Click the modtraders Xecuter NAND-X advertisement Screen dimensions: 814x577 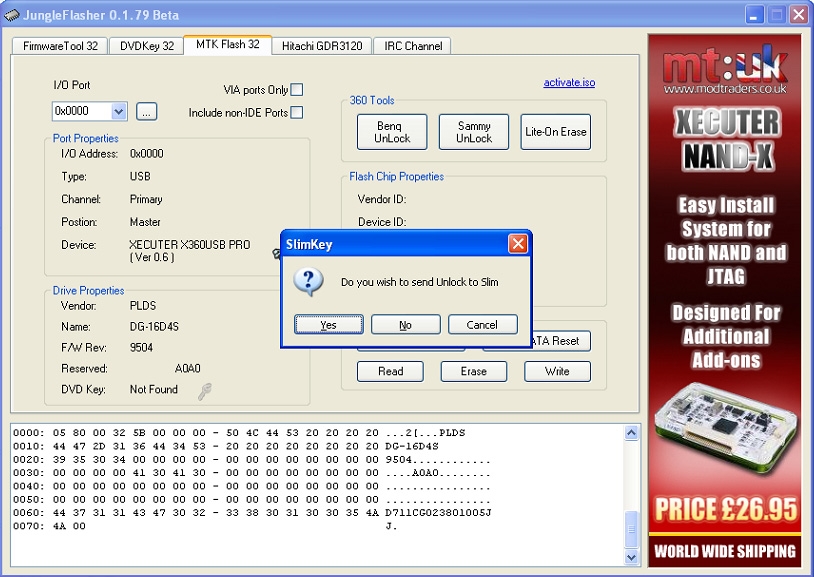tap(725, 301)
